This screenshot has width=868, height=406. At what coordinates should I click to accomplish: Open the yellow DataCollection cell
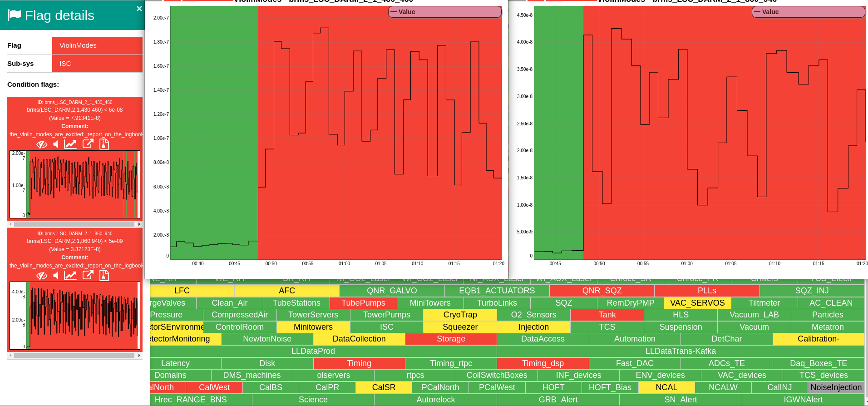click(x=359, y=339)
